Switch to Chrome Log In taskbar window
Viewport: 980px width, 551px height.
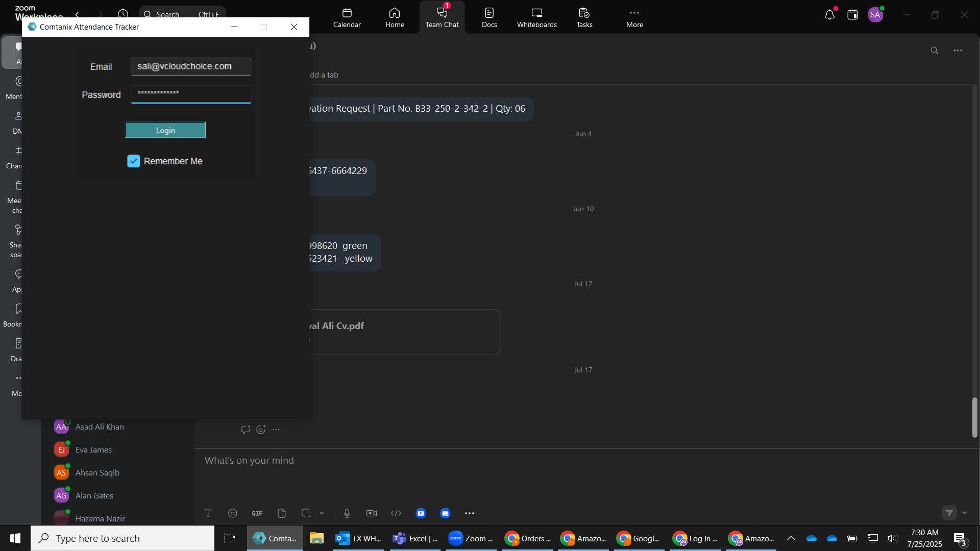pos(695,538)
